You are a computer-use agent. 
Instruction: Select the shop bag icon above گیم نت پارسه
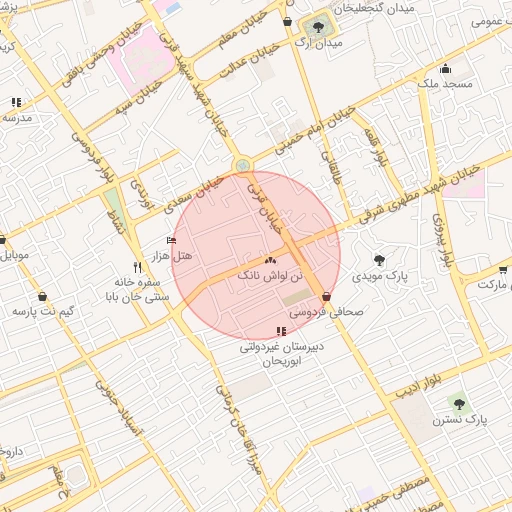point(42,296)
